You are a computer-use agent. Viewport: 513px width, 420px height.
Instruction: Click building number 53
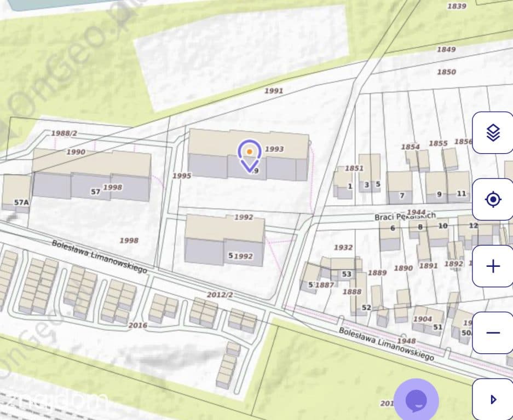point(347,274)
